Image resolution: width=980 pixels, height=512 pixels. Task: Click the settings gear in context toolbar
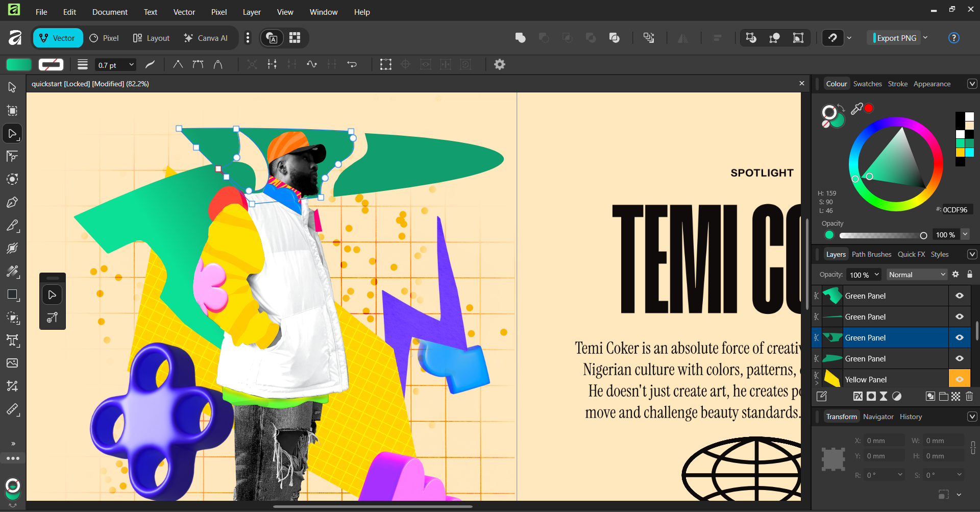pos(500,64)
